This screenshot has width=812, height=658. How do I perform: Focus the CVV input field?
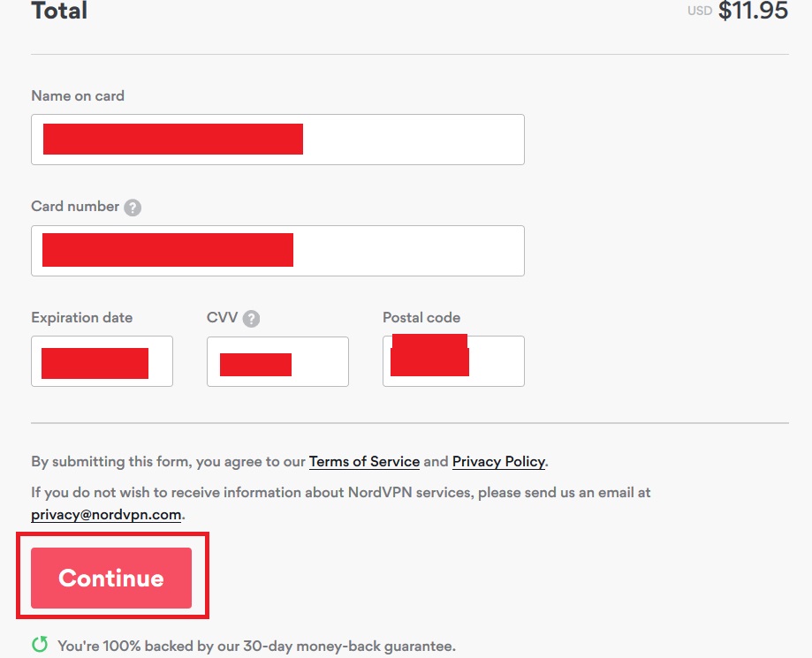[277, 361]
